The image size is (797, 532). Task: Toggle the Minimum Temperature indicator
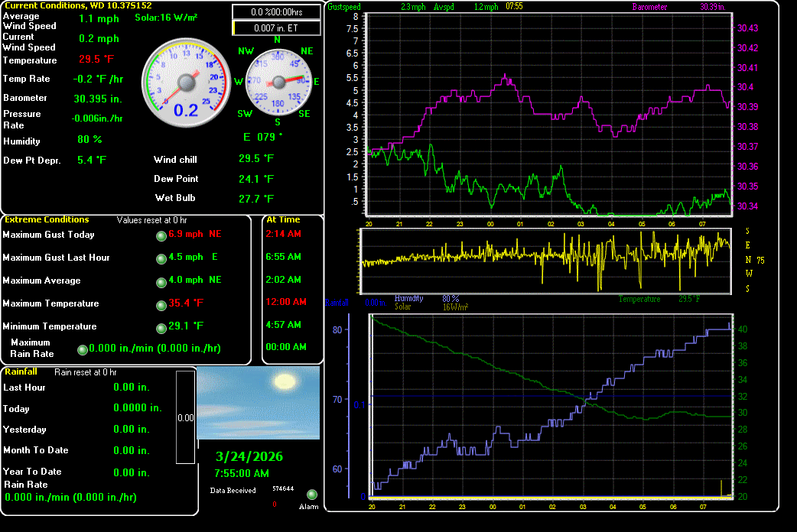[x=160, y=329]
